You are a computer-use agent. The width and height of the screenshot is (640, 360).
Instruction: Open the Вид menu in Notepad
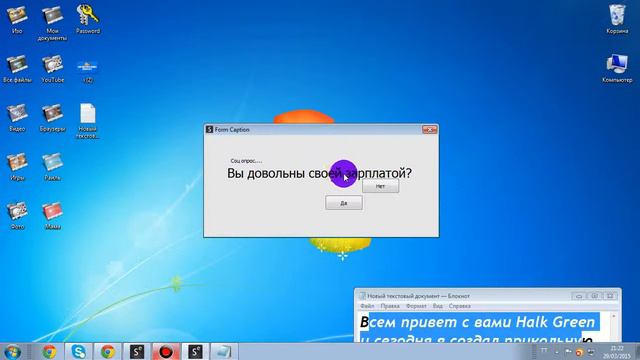(x=438, y=306)
